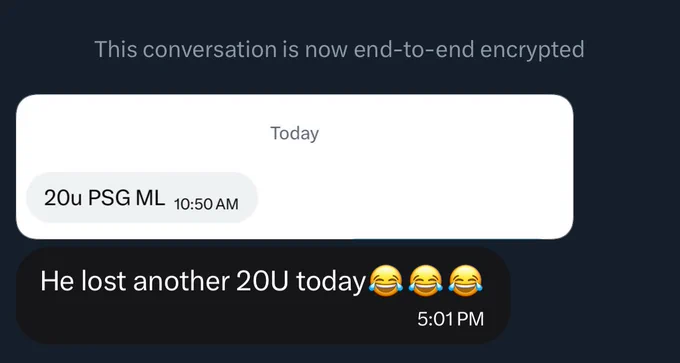Open the white screenshot image attachment
The height and width of the screenshot is (363, 680).
pyautogui.click(x=294, y=167)
